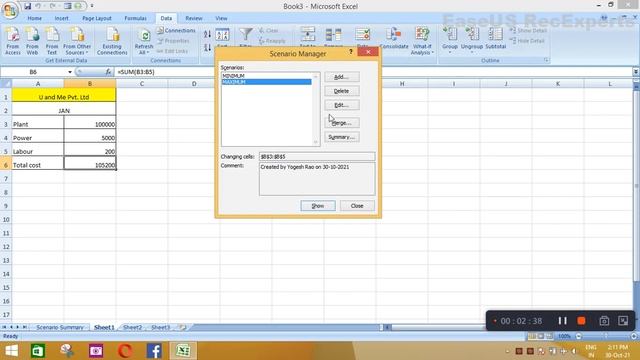Switch to the Review tab
The height and width of the screenshot is (360, 640).
coord(193,18)
